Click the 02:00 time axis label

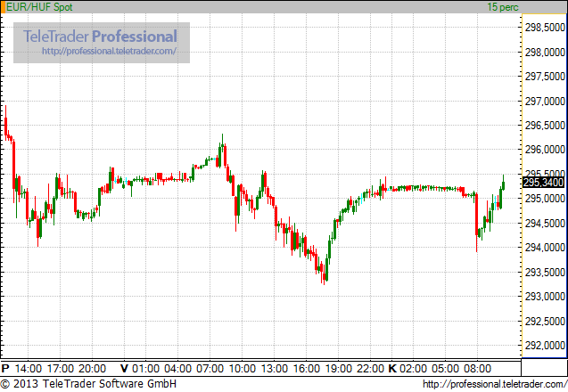[x=414, y=369]
